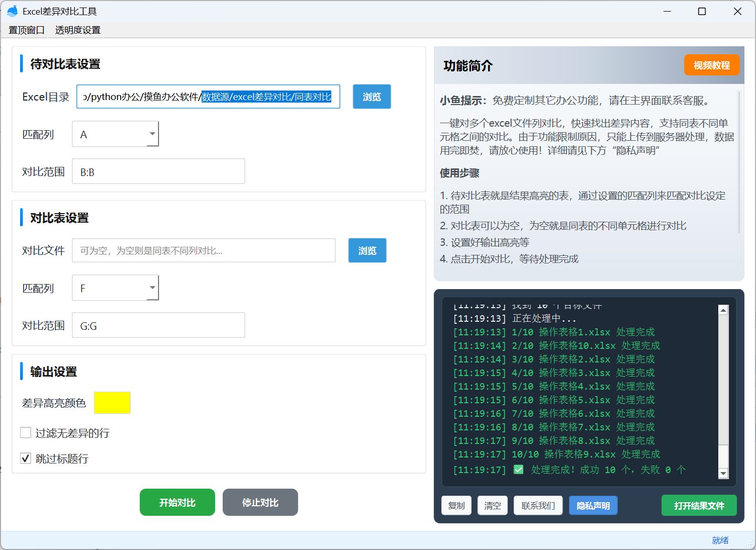Screen dimensions: 756x550
Task: Click the 待对比表设置 section heading
Action: click(65, 64)
